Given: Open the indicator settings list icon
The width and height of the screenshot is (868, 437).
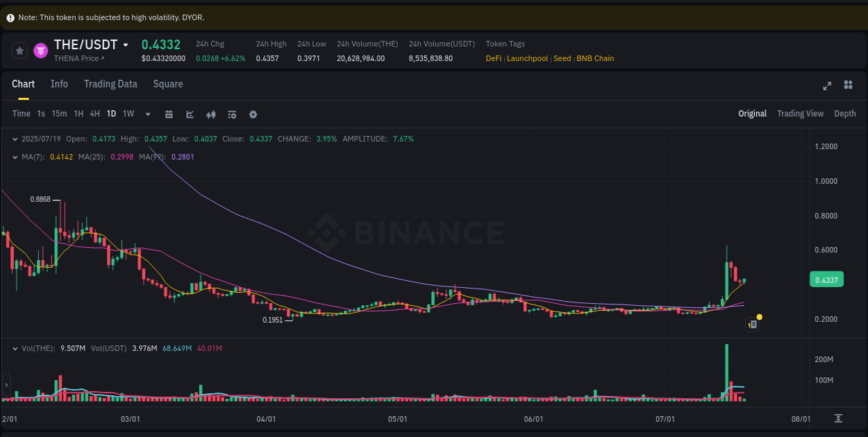Looking at the screenshot, I should pyautogui.click(x=232, y=114).
